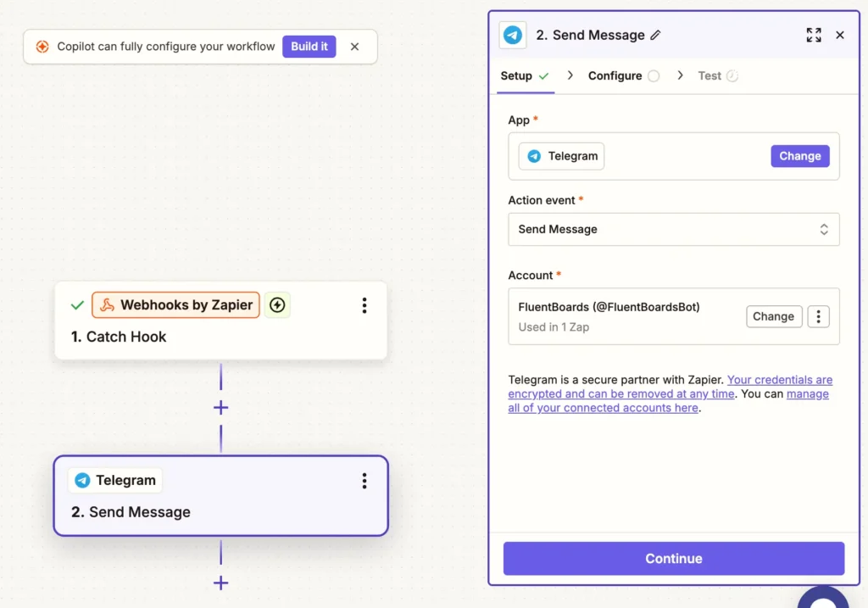Click the Copilot icon in the banner

click(42, 47)
